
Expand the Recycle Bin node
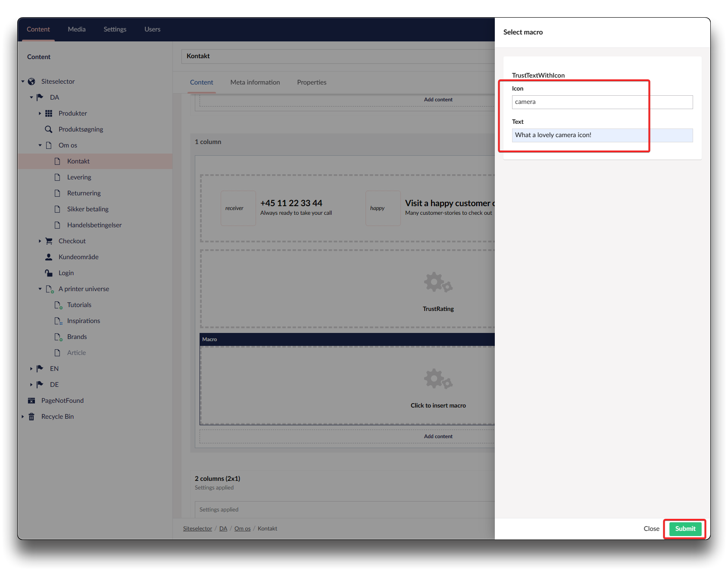pos(23,417)
